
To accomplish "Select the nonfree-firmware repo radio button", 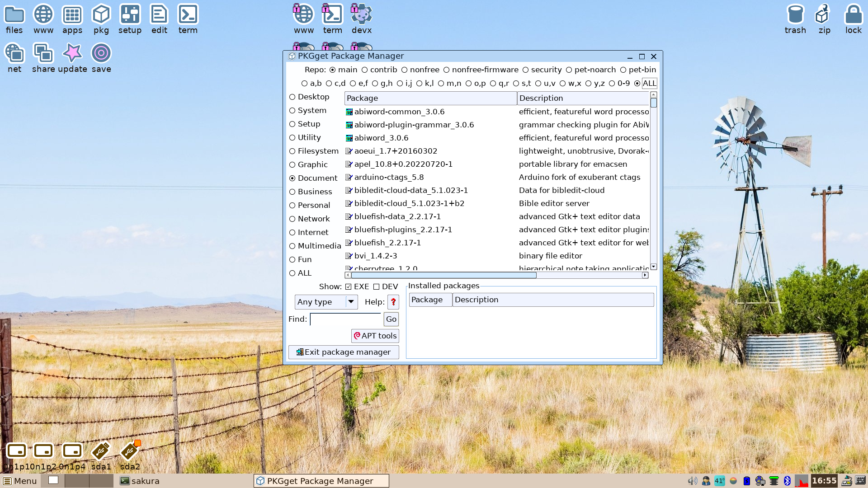I will pyautogui.click(x=446, y=70).
